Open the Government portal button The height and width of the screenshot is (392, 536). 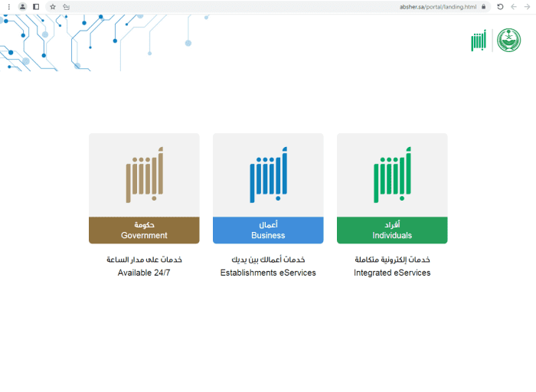pyautogui.click(x=144, y=230)
